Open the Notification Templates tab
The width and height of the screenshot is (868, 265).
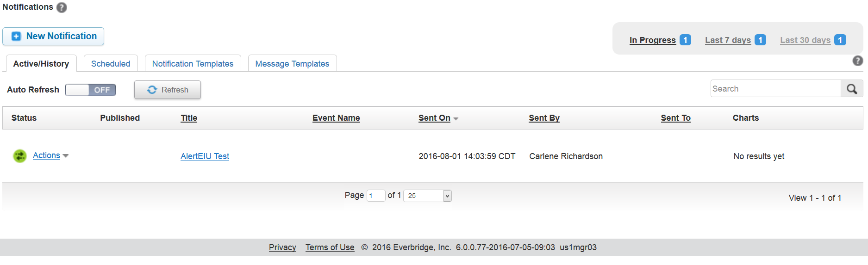(193, 64)
